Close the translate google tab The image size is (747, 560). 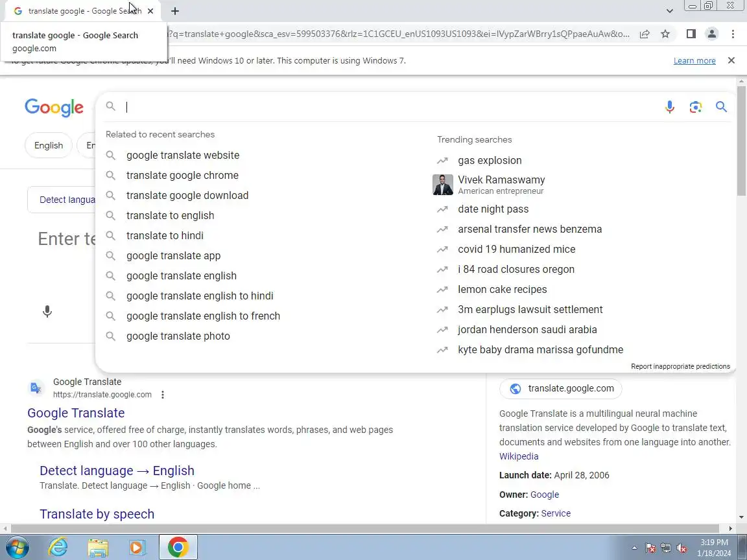(x=150, y=11)
